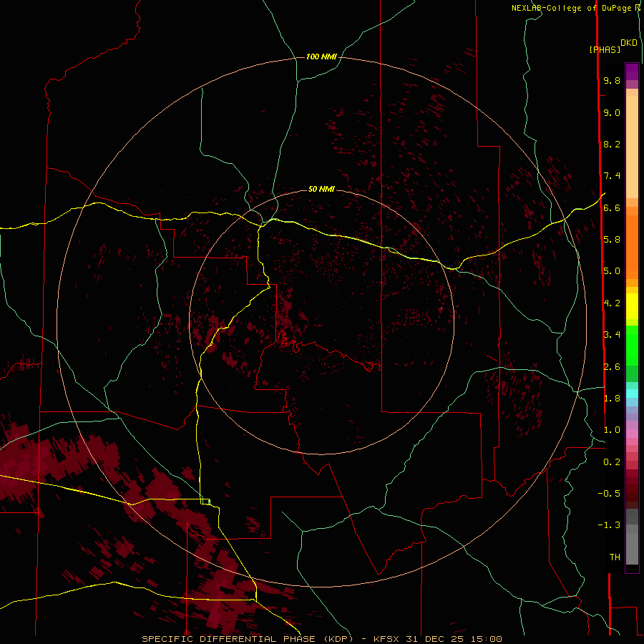The width and height of the screenshot is (644, 644).
Task: Pick the 1.0 value on color scale
Action: (x=612, y=430)
